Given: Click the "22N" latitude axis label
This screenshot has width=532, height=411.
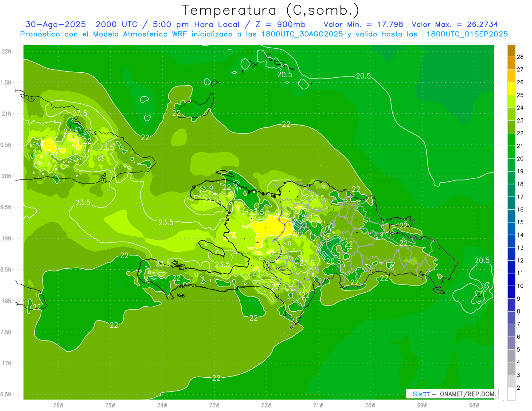Looking at the screenshot, I should [6, 51].
